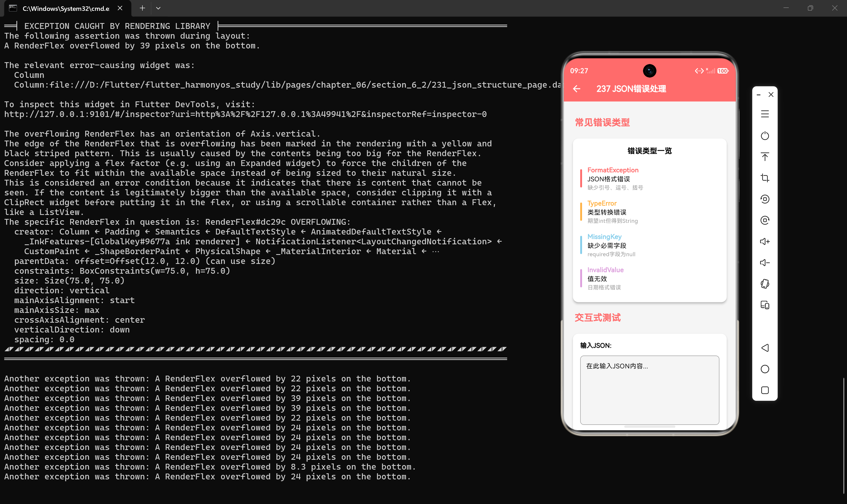Expand the terminal profile dropdown chevron
The image size is (847, 504).
coord(158,8)
